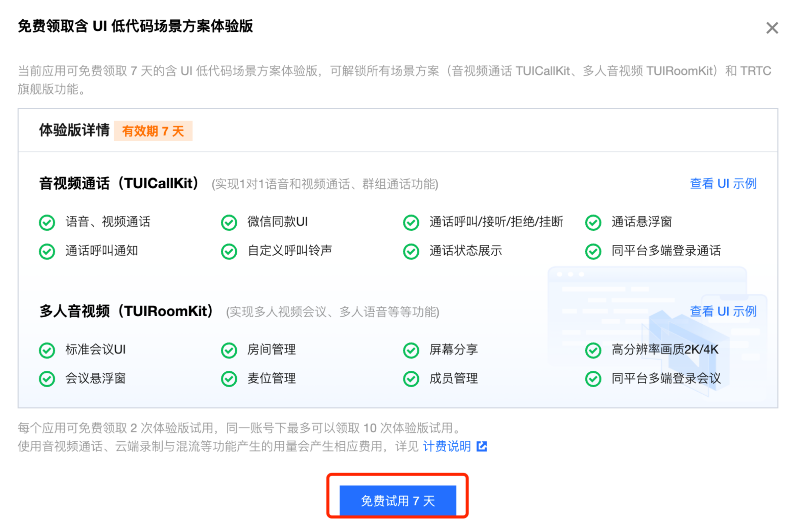This screenshot has width=796, height=532.
Task: Open the 计费说明 link
Action: (x=447, y=446)
